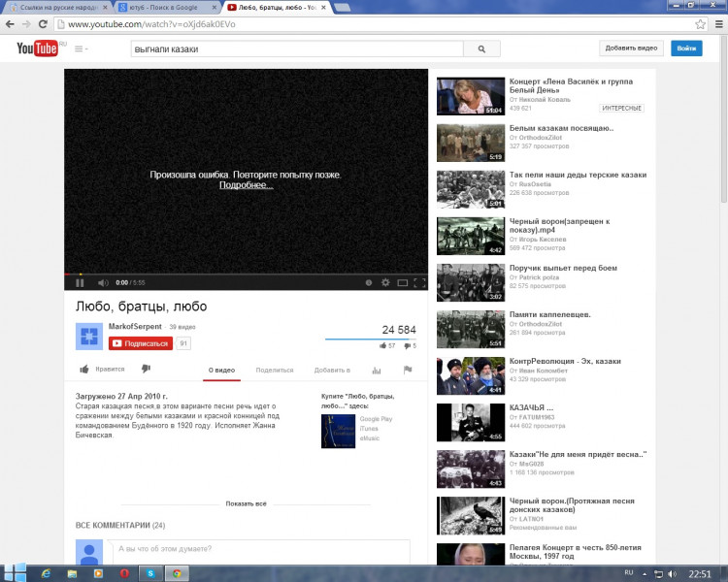Click the video progress bar
The image size is (728, 582).
(x=247, y=274)
